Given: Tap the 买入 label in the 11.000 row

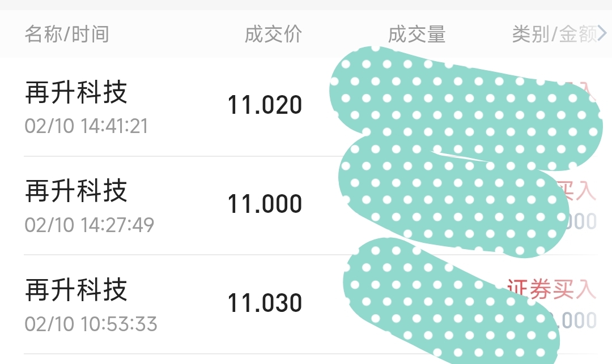Looking at the screenshot, I should (577, 190).
